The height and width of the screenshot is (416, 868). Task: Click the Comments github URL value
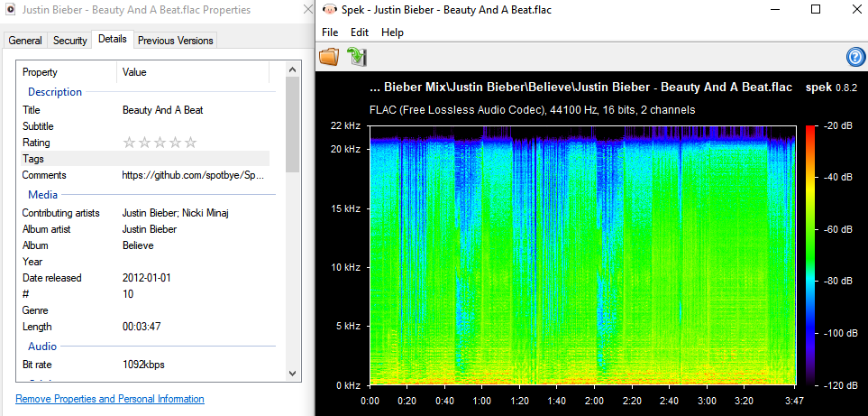click(x=193, y=175)
